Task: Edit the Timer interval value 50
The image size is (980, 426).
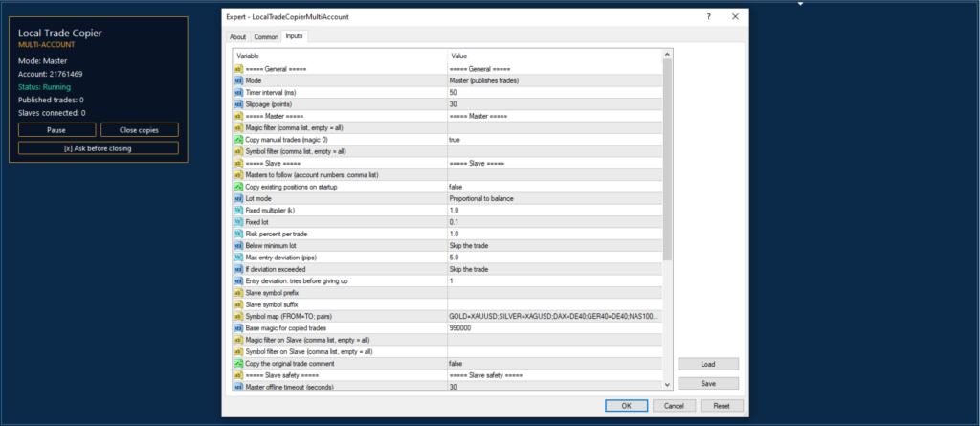Action: [554, 93]
